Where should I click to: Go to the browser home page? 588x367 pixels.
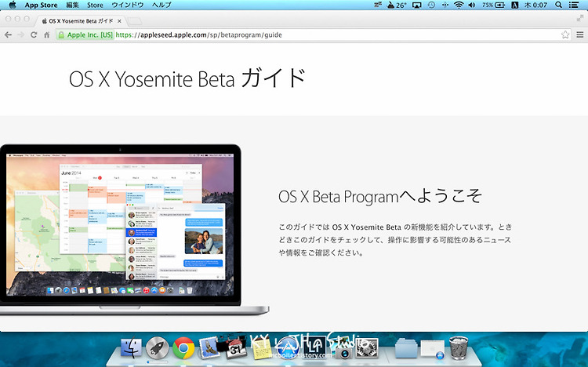[46, 35]
